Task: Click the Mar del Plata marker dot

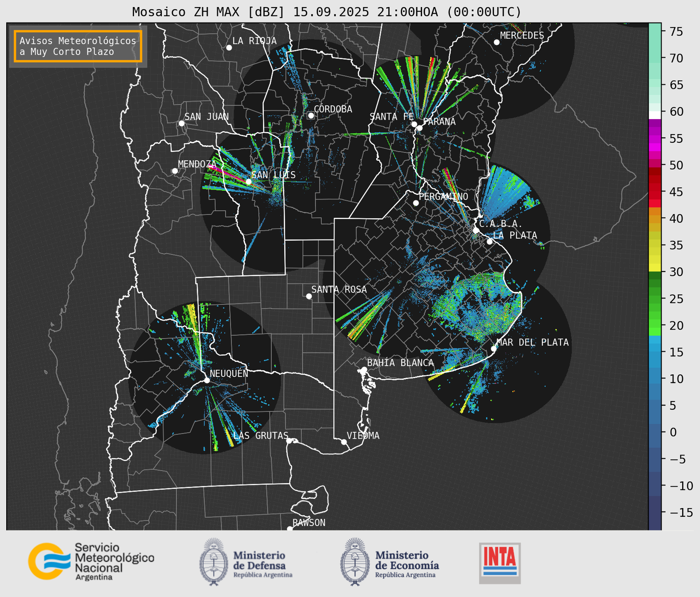Action: (x=493, y=349)
